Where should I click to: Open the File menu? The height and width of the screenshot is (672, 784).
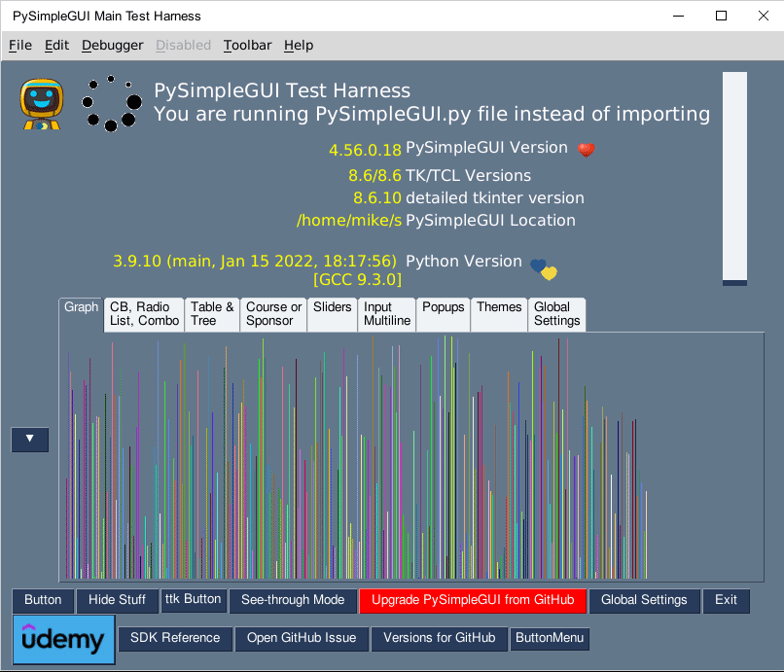point(19,45)
